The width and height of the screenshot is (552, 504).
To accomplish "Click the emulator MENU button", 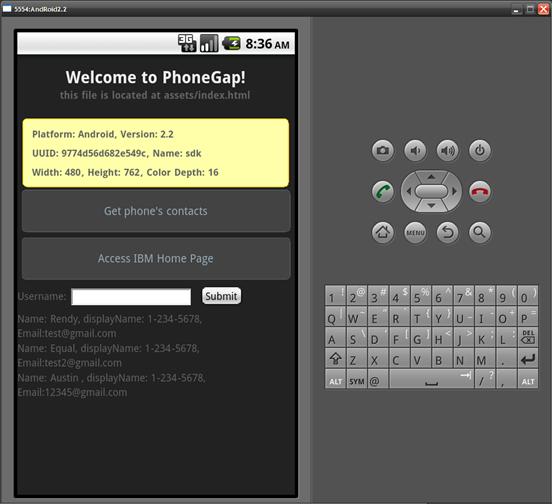I will [415, 232].
